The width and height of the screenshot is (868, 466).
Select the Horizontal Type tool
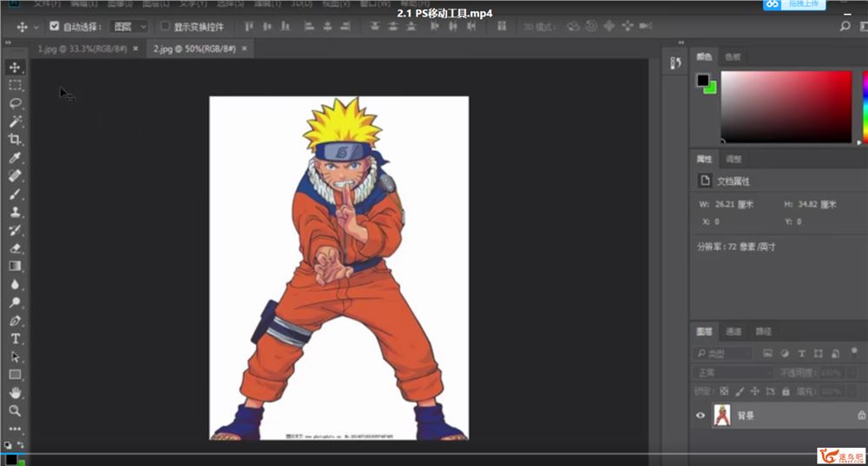click(x=15, y=338)
